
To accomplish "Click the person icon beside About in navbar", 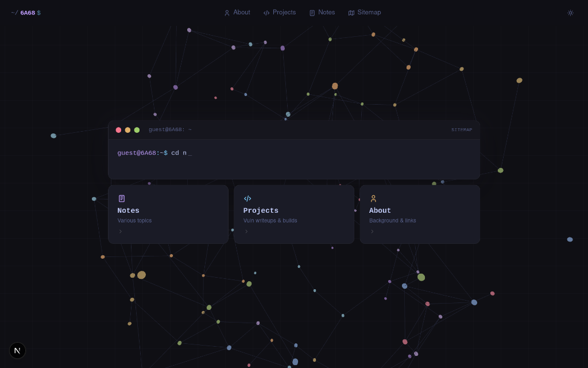I will tap(227, 13).
